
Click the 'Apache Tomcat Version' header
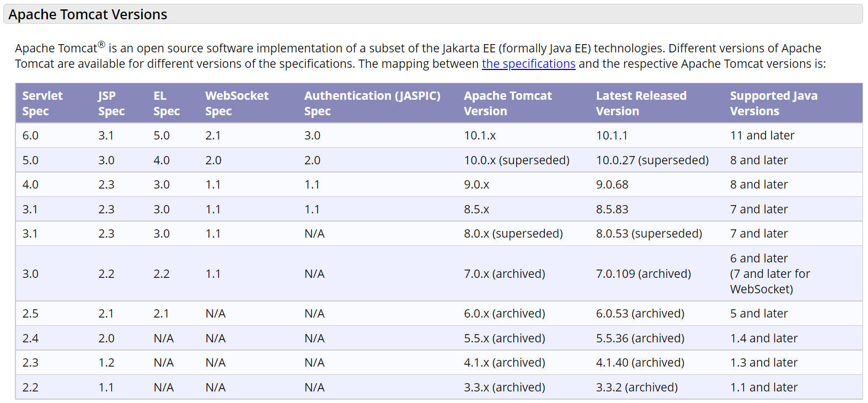(507, 103)
